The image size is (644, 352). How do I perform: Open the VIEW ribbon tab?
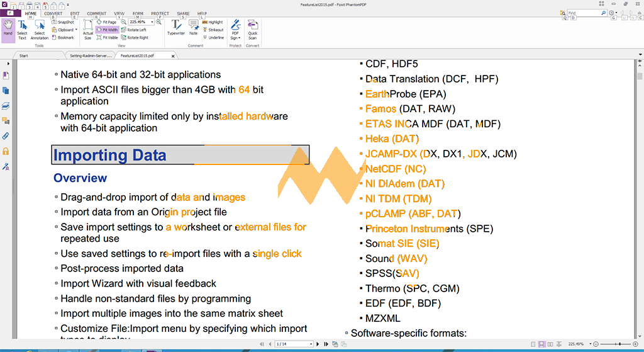point(119,14)
